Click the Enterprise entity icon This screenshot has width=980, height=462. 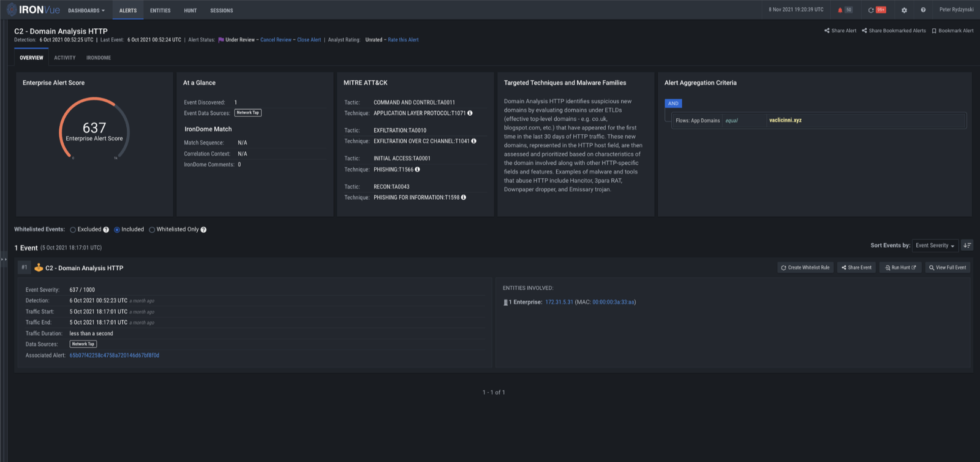point(506,302)
